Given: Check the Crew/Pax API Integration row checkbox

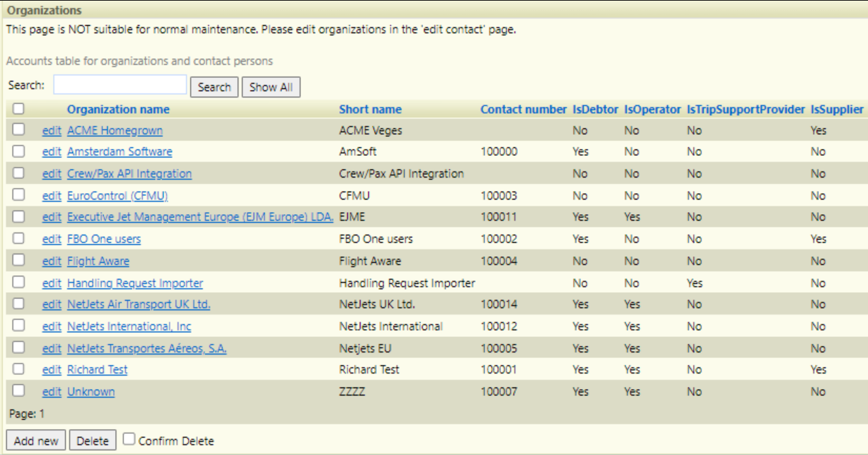Looking at the screenshot, I should [18, 173].
